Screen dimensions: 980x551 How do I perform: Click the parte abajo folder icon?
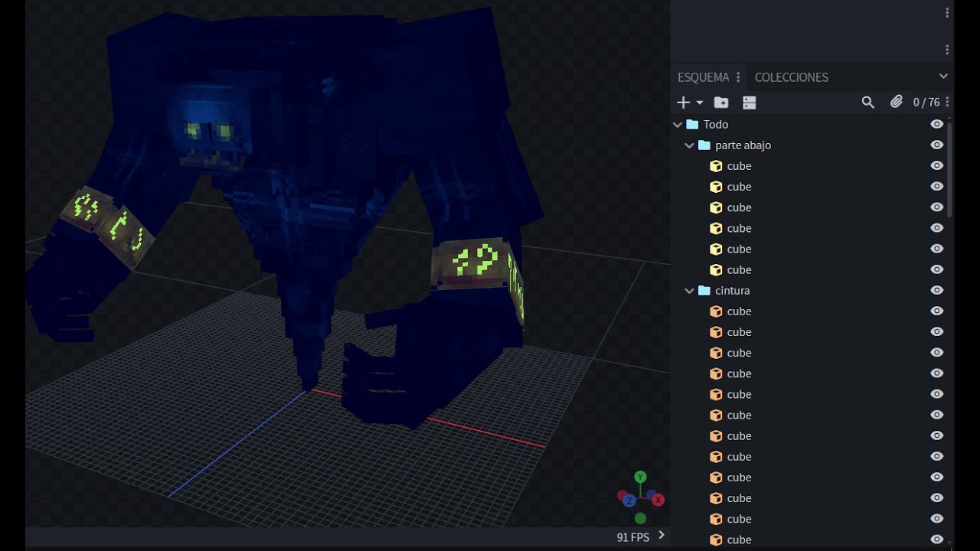[x=704, y=145]
